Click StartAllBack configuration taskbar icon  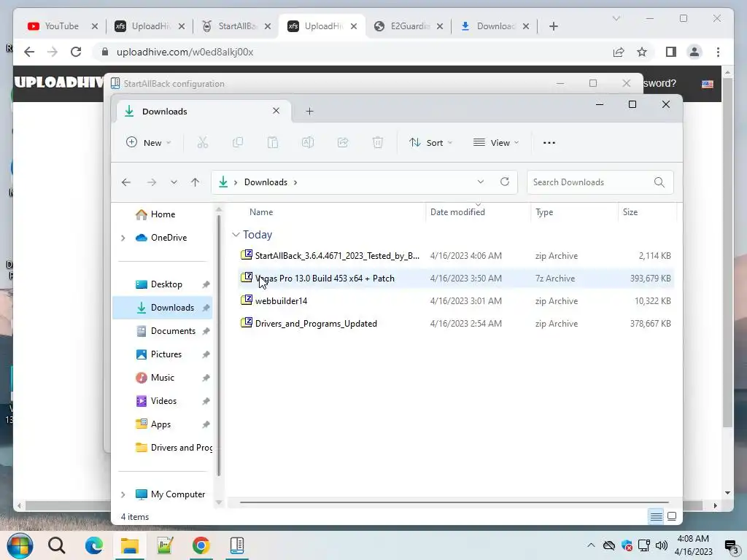point(237,545)
